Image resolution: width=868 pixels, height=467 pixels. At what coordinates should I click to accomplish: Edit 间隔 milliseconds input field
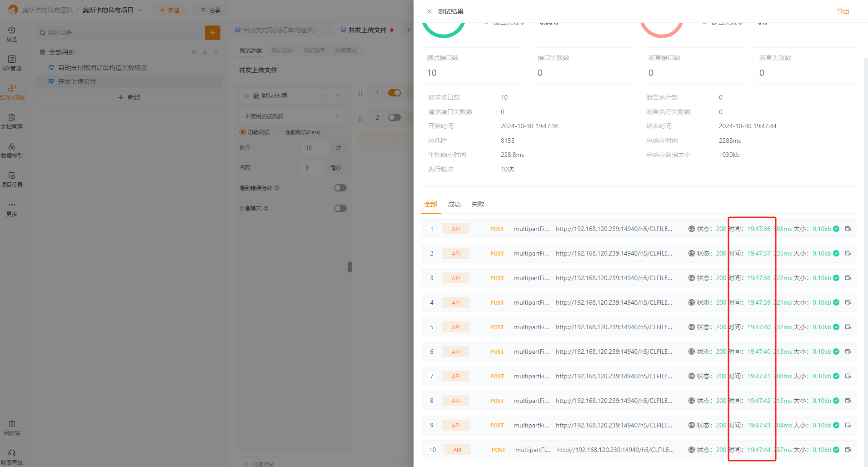coord(313,168)
